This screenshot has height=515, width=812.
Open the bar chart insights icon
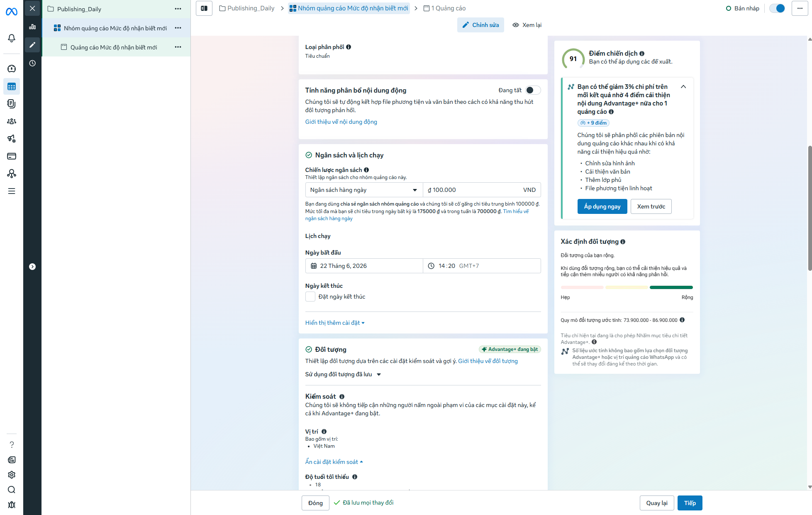[x=32, y=27]
